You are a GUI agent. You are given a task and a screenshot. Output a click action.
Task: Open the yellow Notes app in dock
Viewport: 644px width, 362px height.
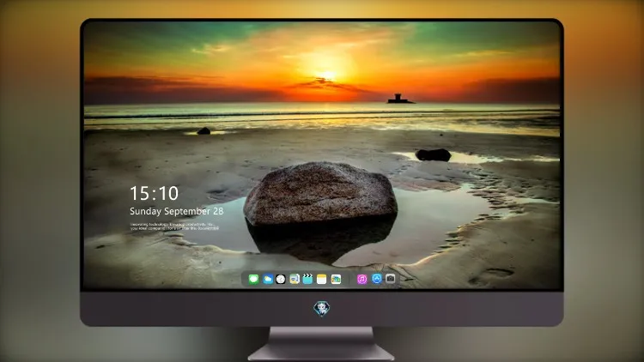(322, 280)
